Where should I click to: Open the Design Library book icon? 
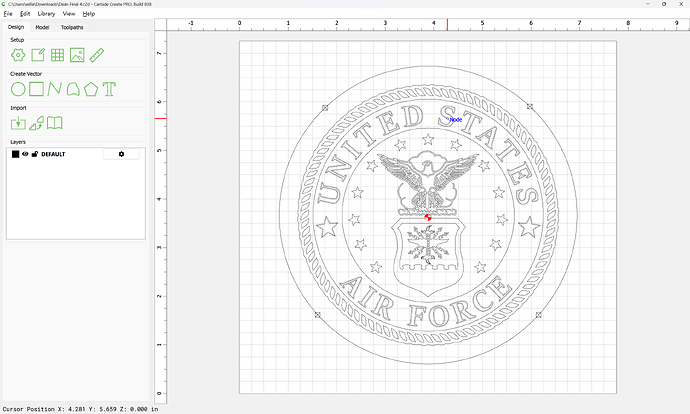(56, 123)
